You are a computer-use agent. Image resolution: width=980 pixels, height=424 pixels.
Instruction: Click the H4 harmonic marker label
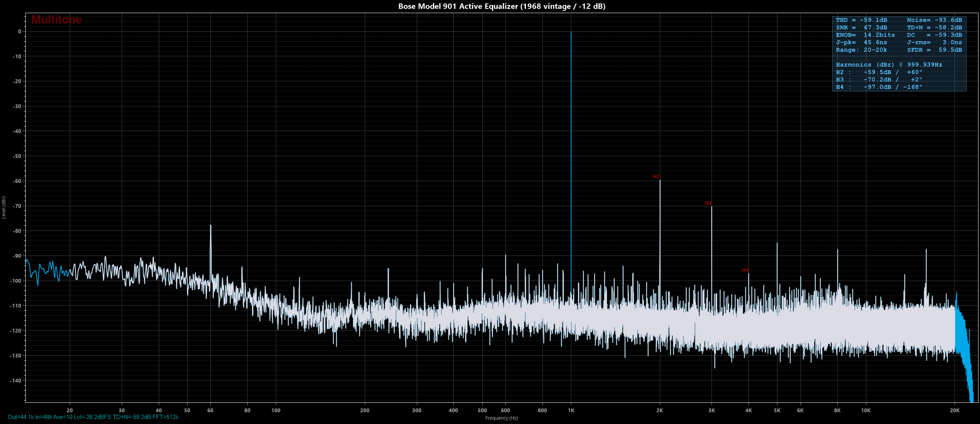(x=745, y=270)
